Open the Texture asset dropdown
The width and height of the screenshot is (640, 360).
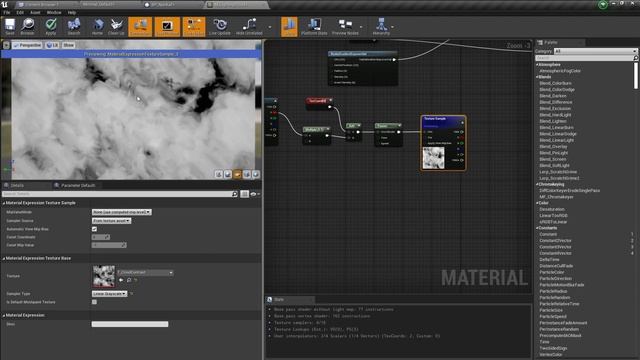coord(145,272)
